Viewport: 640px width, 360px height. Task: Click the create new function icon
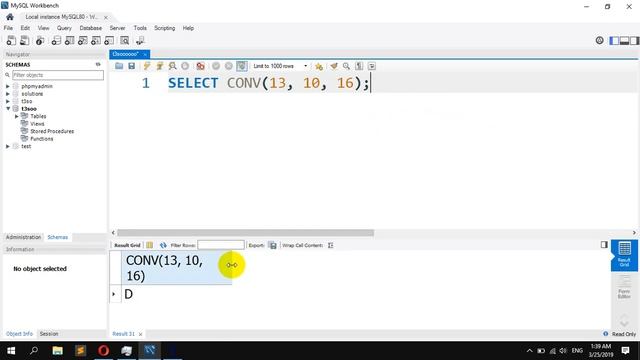(109, 40)
